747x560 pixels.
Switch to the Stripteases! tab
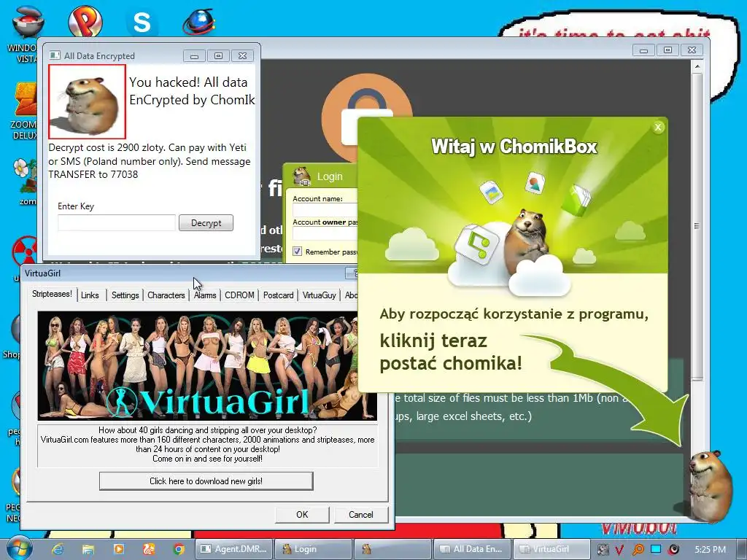click(x=52, y=294)
